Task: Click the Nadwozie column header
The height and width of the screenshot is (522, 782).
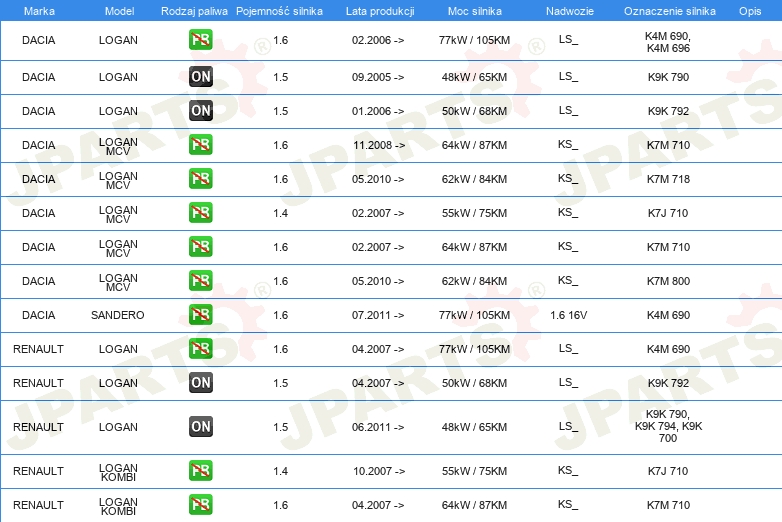Action: (x=570, y=11)
